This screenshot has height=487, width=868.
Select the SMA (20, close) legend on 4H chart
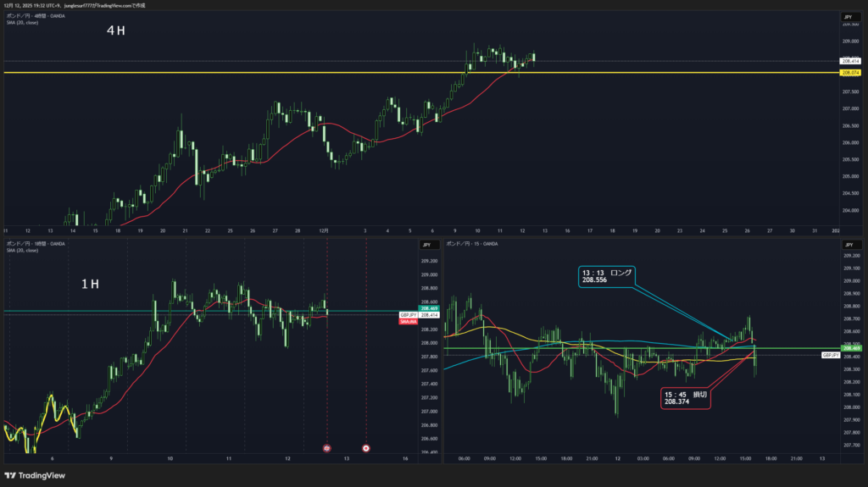click(x=22, y=22)
